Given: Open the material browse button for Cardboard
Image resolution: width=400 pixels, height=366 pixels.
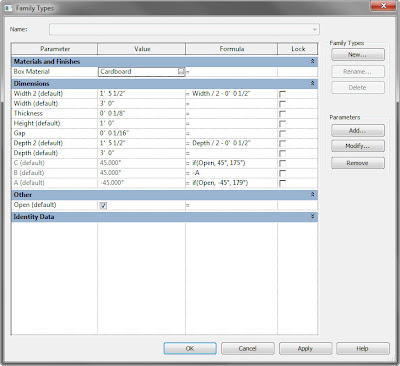Looking at the screenshot, I should pyautogui.click(x=181, y=72).
